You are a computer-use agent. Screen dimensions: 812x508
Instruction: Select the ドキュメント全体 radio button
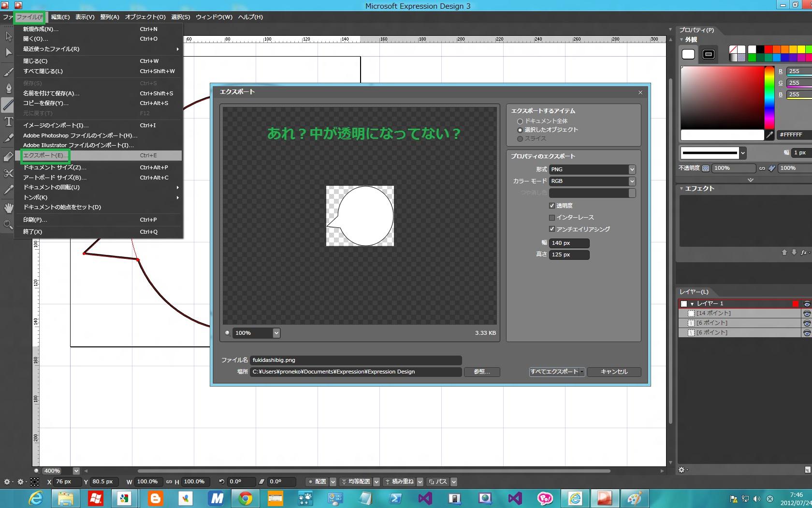pyautogui.click(x=520, y=121)
